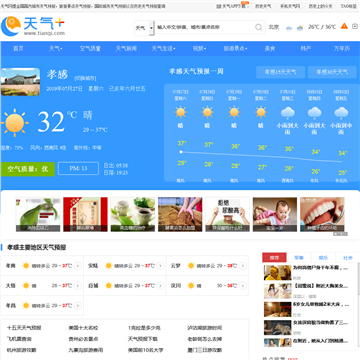Select the 娱乐 news tab

point(323,258)
